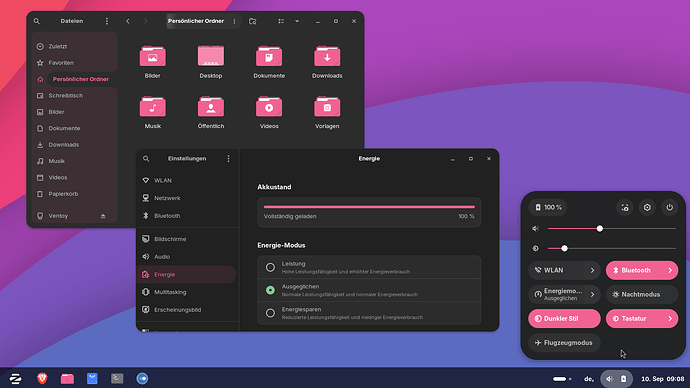Adjust the volume slider in quick settings

(x=612, y=228)
